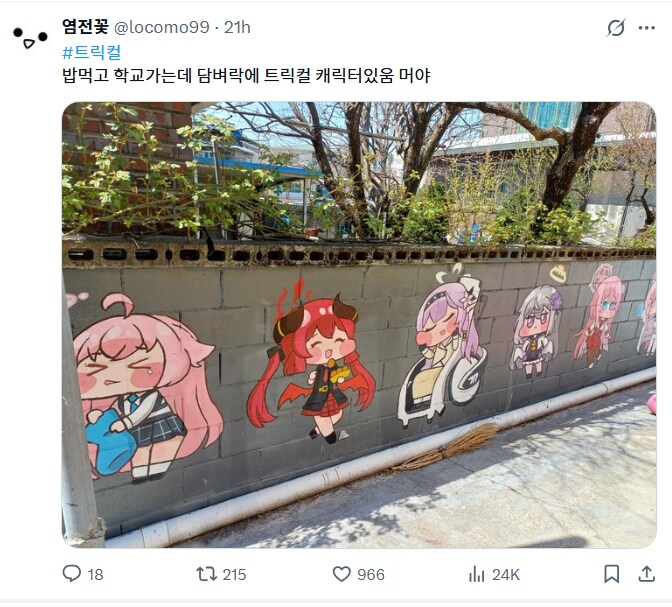This screenshot has height=607, width=672.
Task: Click the tweet text about 담벼락
Action: click(246, 75)
